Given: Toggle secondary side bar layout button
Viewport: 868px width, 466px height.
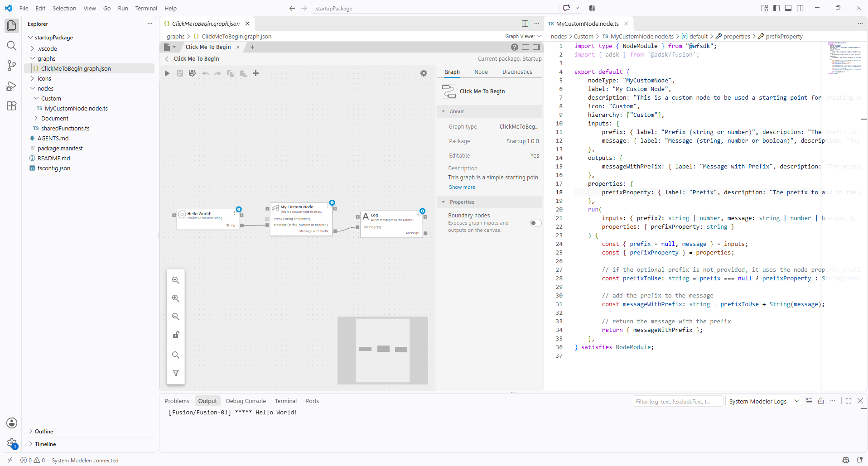Looking at the screenshot, I should tap(800, 8).
